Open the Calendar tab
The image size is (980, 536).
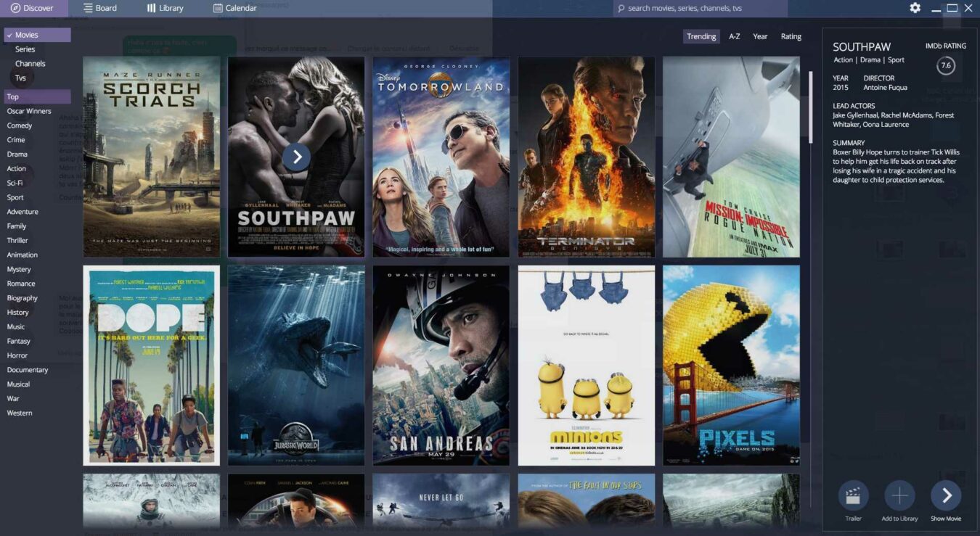pos(235,9)
